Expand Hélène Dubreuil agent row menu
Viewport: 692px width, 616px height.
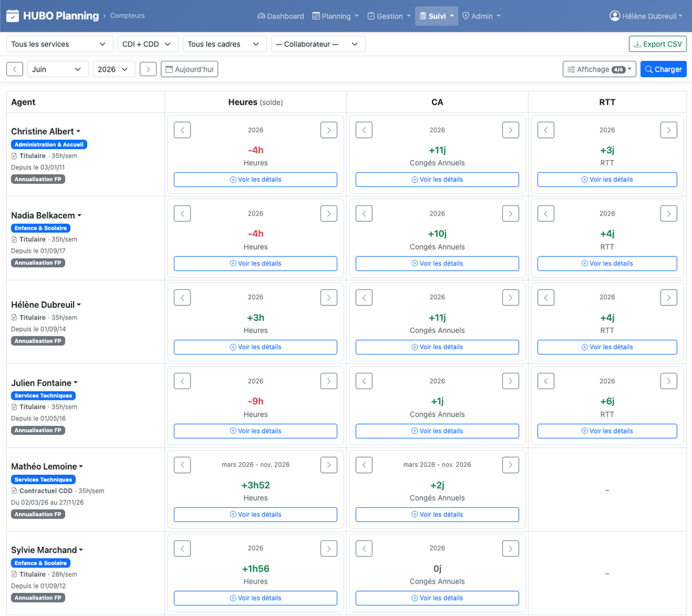(46, 305)
